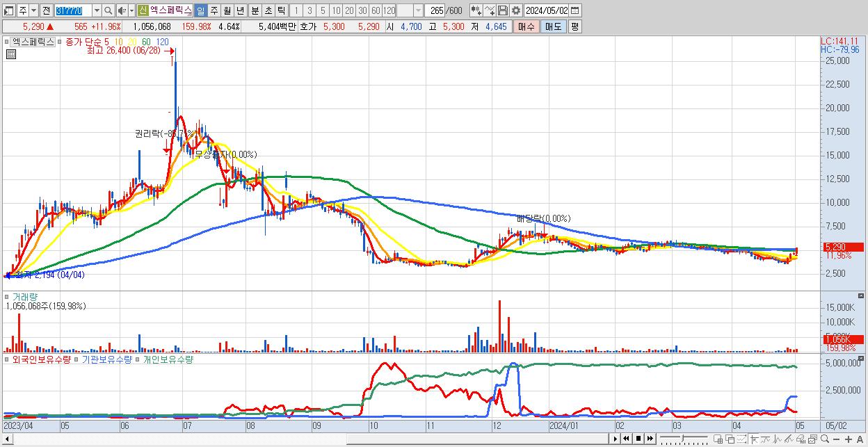Image resolution: width=868 pixels, height=447 pixels.
Task: Save chart settings with floppy disk icon
Action: pos(503,10)
